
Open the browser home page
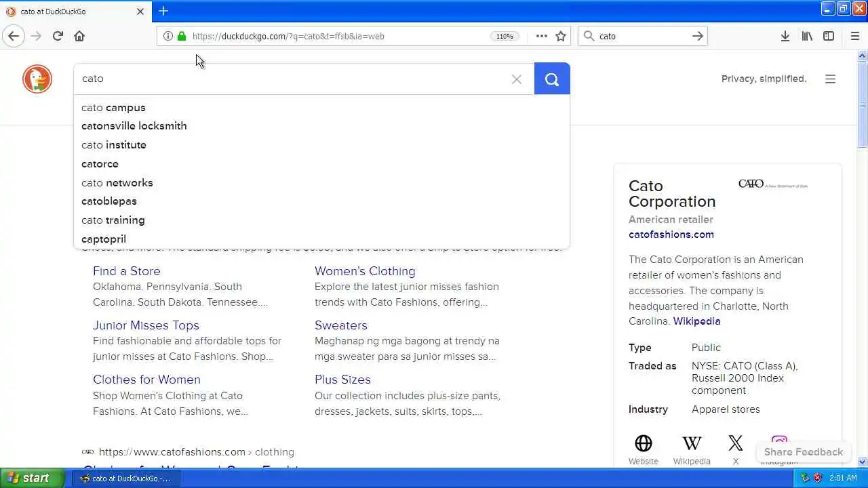[x=79, y=36]
